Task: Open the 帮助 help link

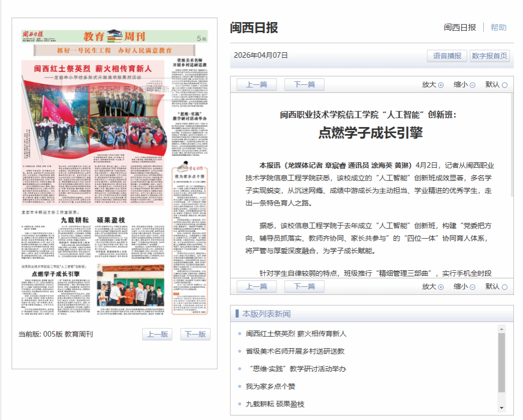Action: tap(498, 28)
